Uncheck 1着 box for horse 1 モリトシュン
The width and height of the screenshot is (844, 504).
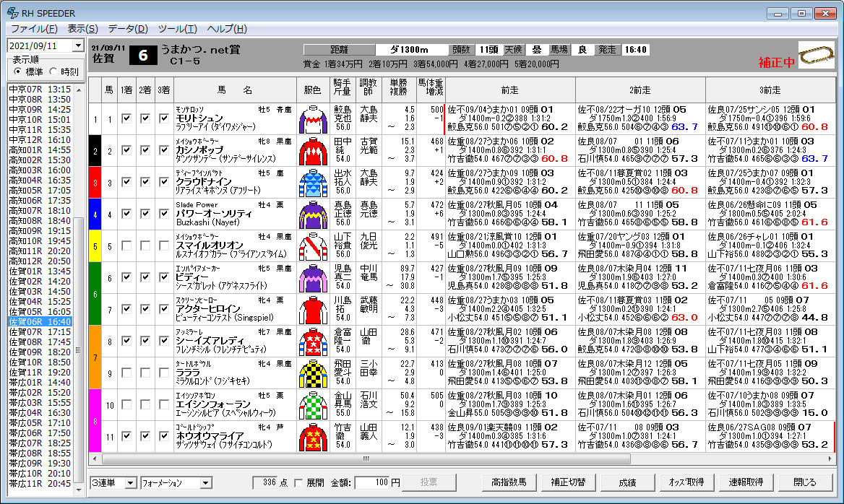click(x=126, y=118)
